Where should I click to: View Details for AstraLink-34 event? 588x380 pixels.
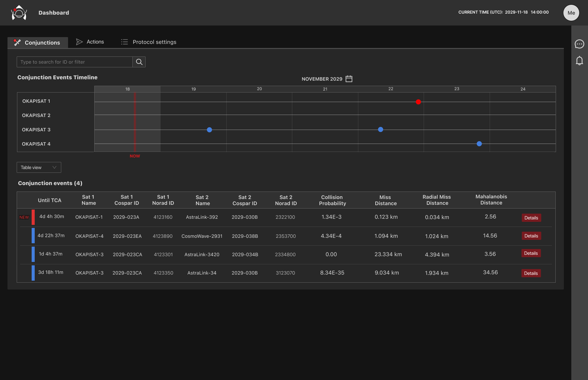click(x=531, y=273)
